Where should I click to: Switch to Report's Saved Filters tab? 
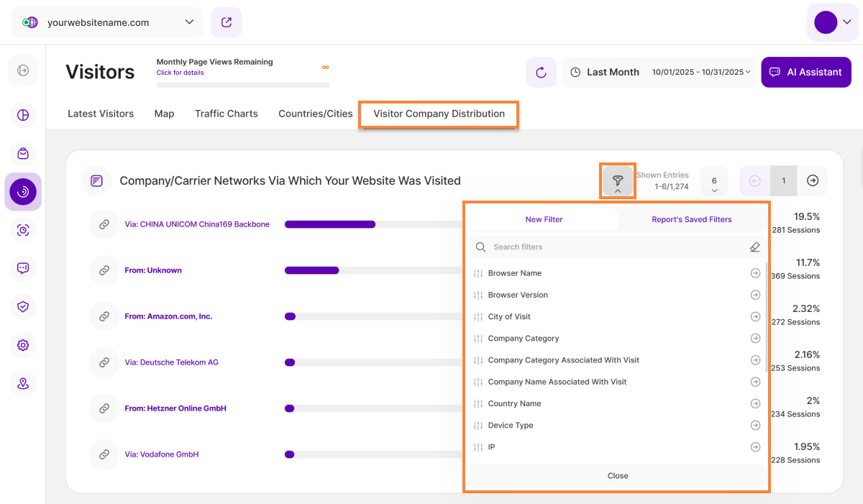click(x=691, y=219)
